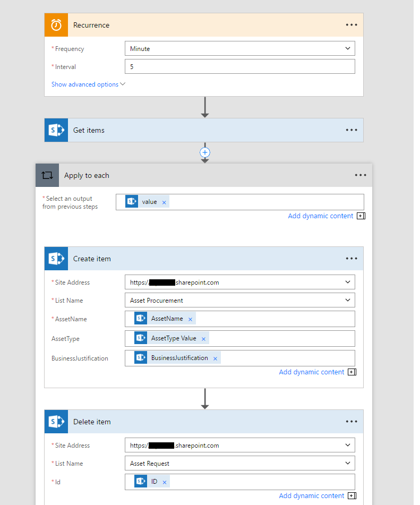
Task: Open the Apply to each ellipsis menu
Action: coord(360,175)
